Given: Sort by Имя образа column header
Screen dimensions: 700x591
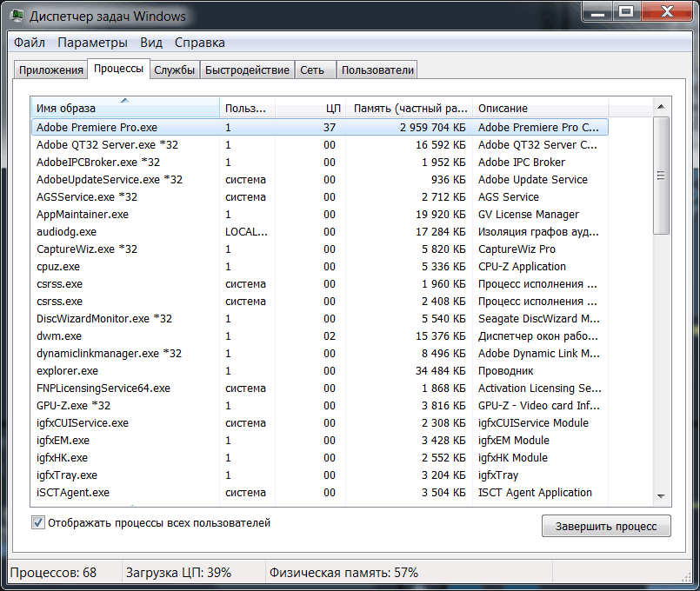Looking at the screenshot, I should tap(125, 108).
